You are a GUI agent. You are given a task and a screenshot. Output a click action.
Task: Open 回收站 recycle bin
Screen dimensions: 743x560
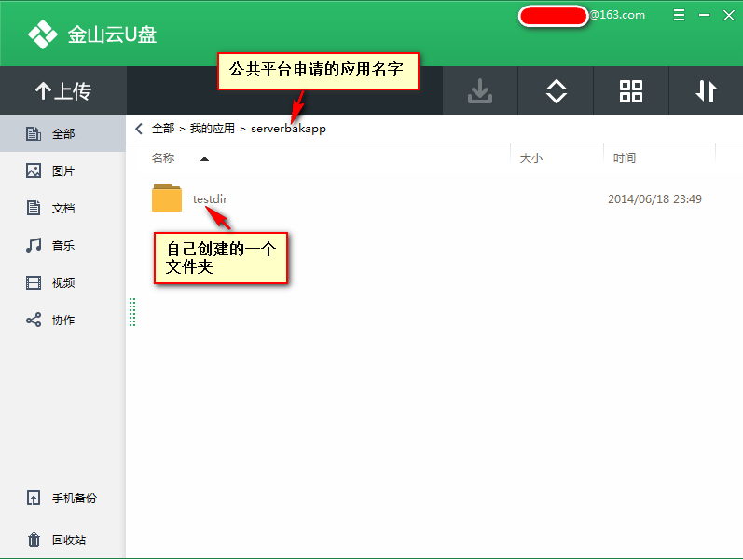[63, 540]
